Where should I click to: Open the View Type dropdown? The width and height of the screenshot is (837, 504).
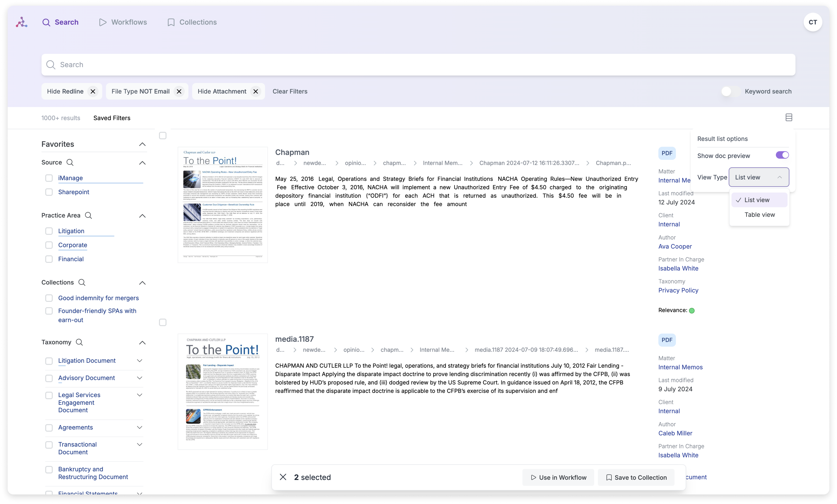(759, 177)
